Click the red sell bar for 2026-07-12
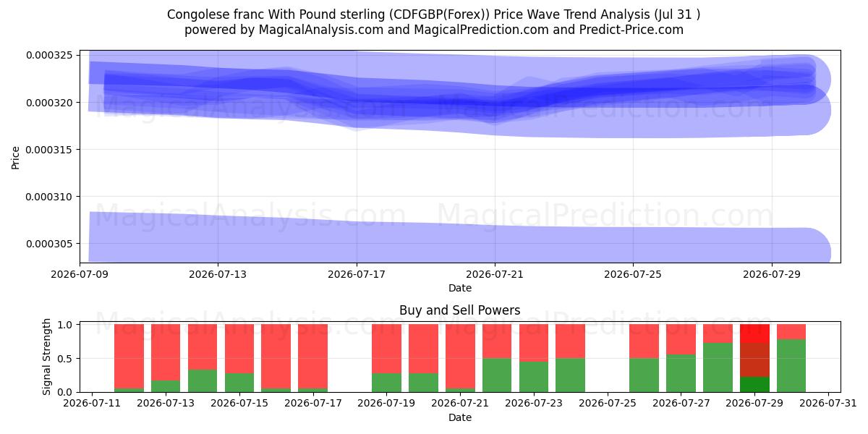Viewport: 868px width, 434px height. pyautogui.click(x=129, y=357)
